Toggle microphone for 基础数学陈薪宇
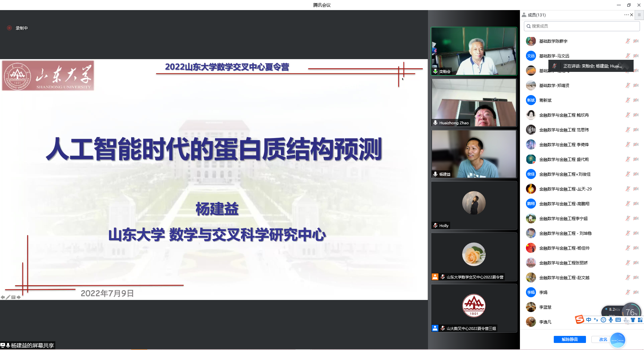The image size is (644, 350). coord(628,41)
